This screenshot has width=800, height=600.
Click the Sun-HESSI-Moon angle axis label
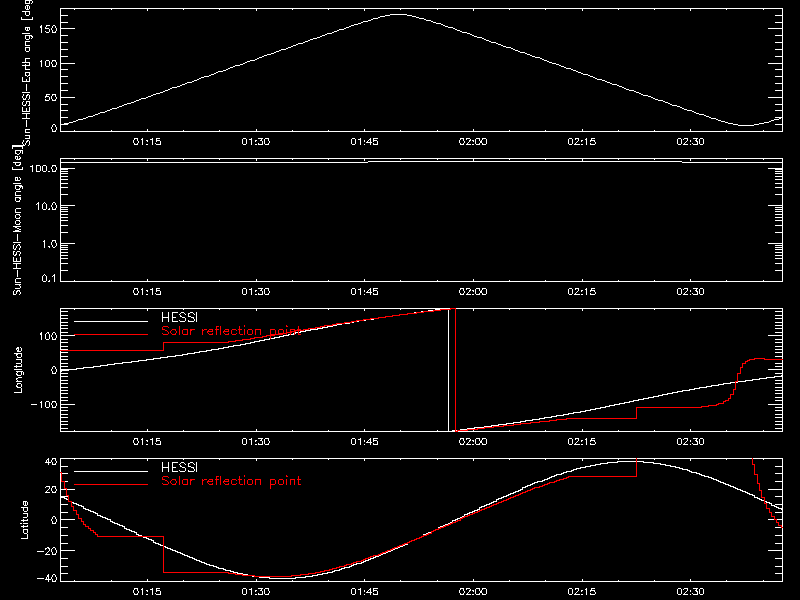click(x=17, y=220)
